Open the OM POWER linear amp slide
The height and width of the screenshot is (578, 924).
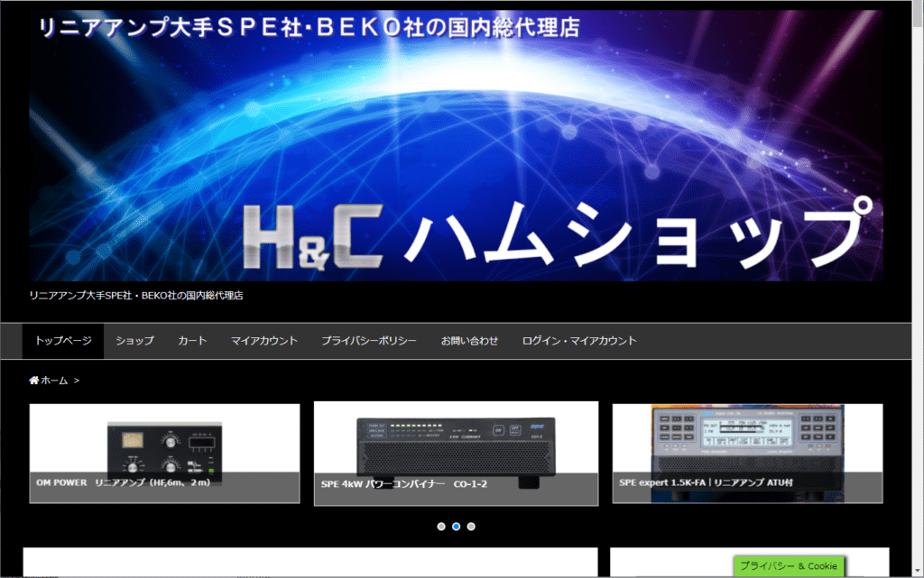pyautogui.click(x=164, y=453)
